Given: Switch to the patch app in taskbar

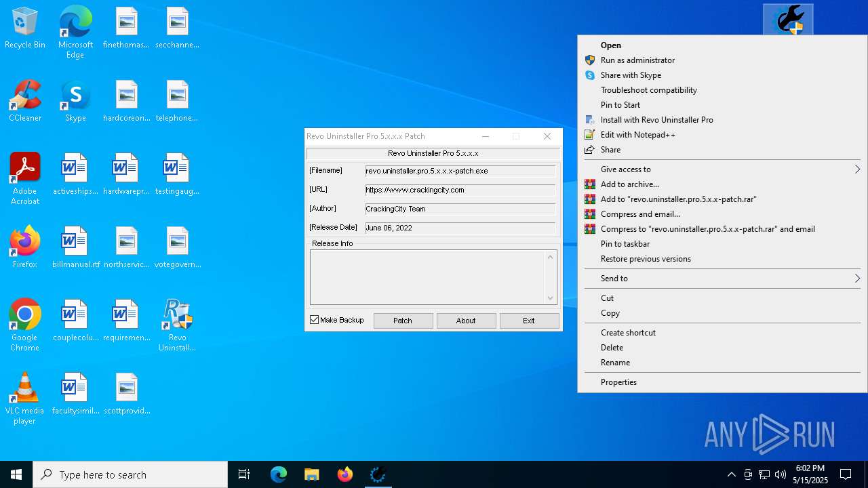Looking at the screenshot, I should [378, 474].
